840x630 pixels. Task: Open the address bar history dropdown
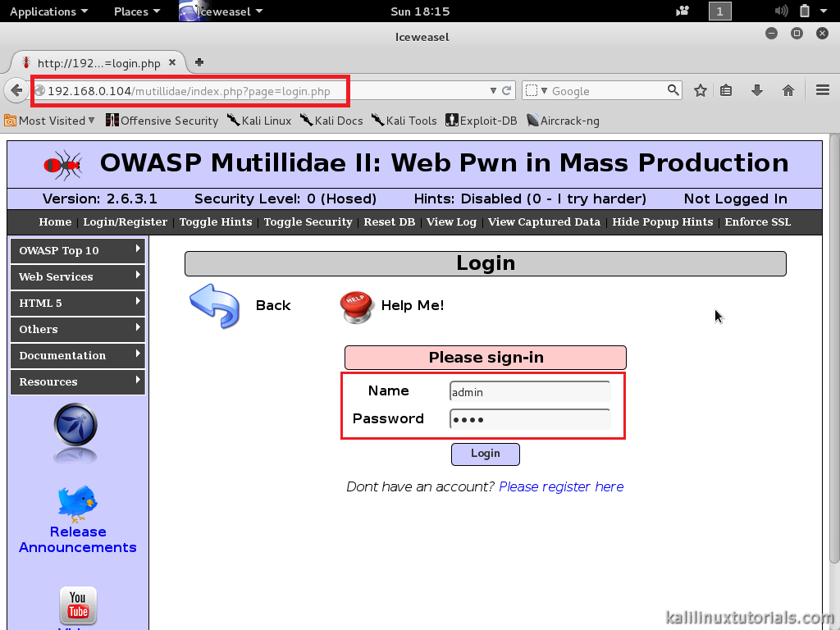coord(492,90)
